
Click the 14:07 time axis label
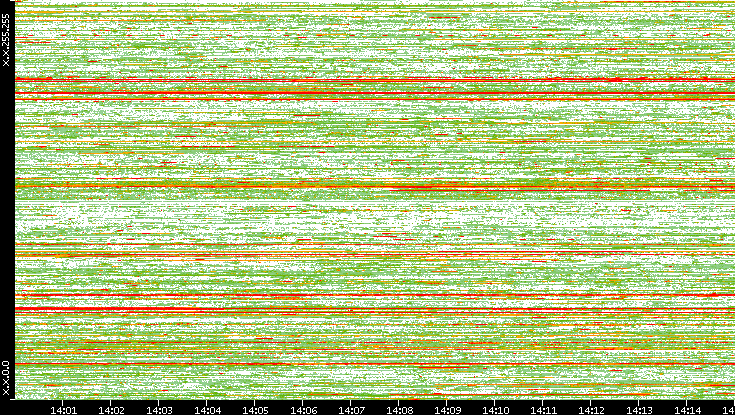351,410
